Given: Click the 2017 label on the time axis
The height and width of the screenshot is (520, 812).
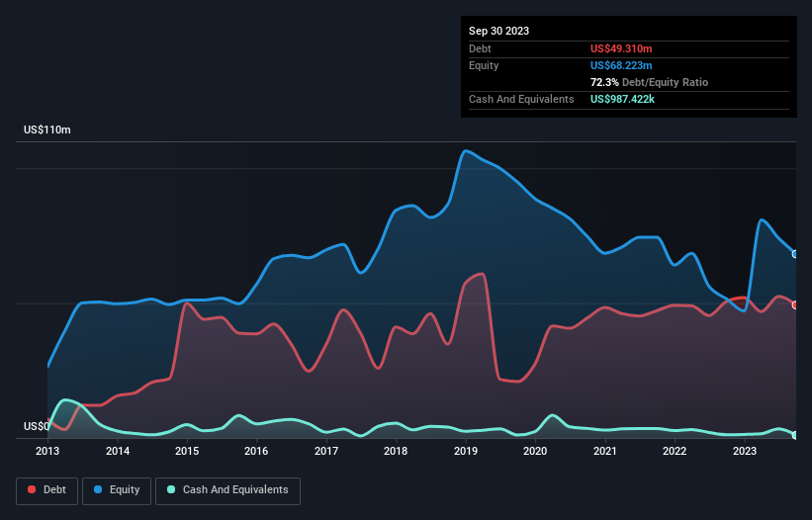Looking at the screenshot, I should 326,452.
